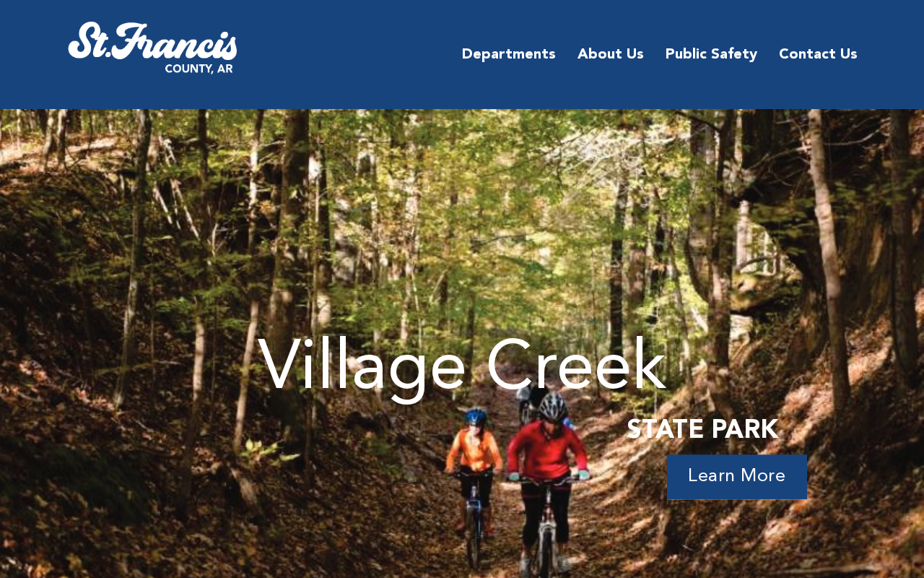Click the blue bicycle helmet
This screenshot has height=578, width=924.
pos(476,416)
